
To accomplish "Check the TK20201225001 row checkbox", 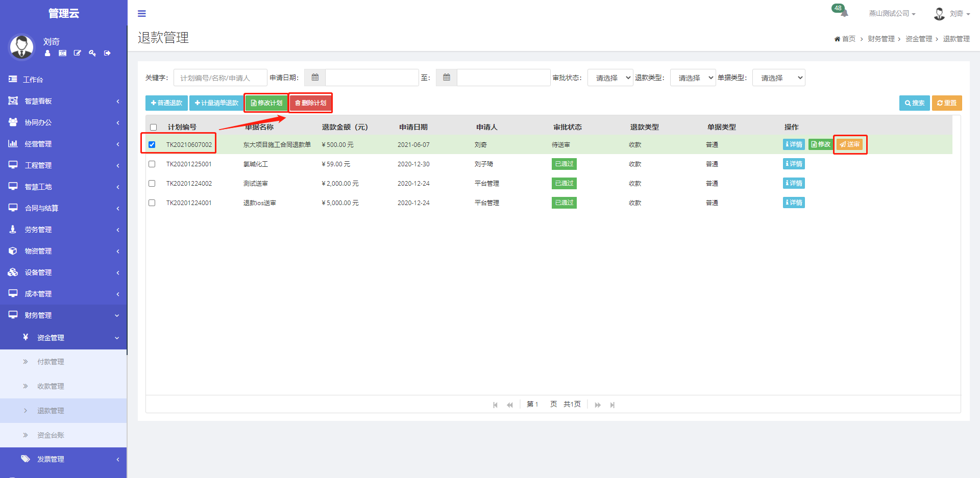I will pyautogui.click(x=152, y=164).
